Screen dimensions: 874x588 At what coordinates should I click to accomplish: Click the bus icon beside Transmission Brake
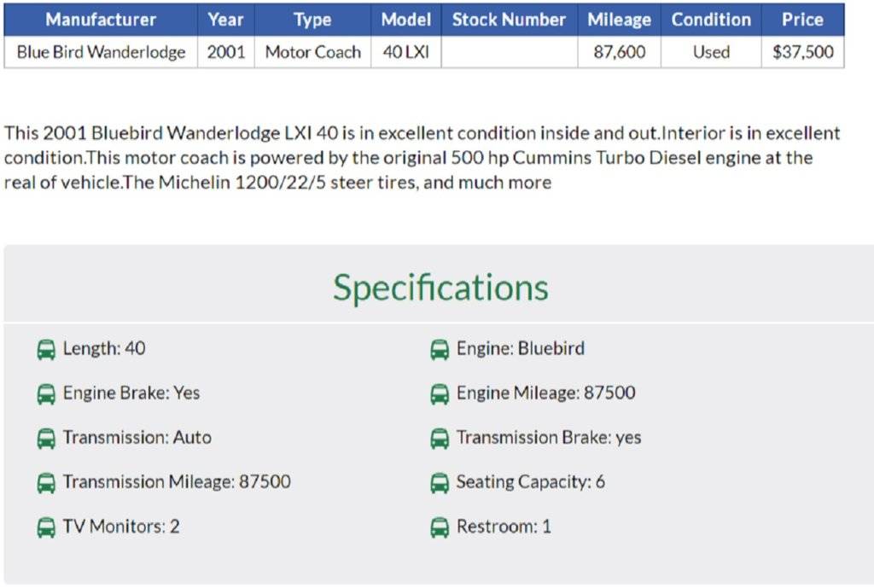[439, 438]
